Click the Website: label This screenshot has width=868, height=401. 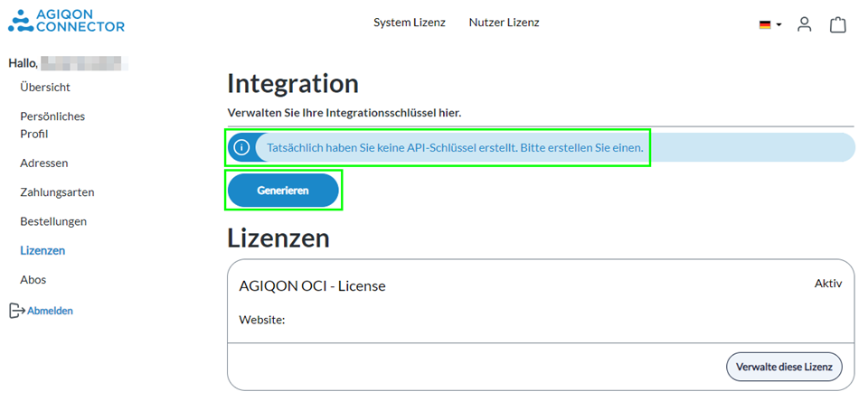[262, 320]
